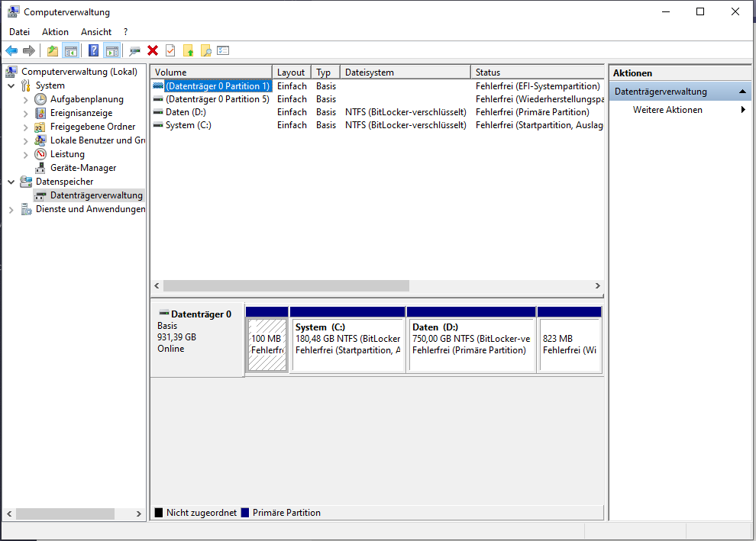Screen dimensions: 756x541
Task: Select the System (C:) volume row
Action: pyautogui.click(x=377, y=125)
